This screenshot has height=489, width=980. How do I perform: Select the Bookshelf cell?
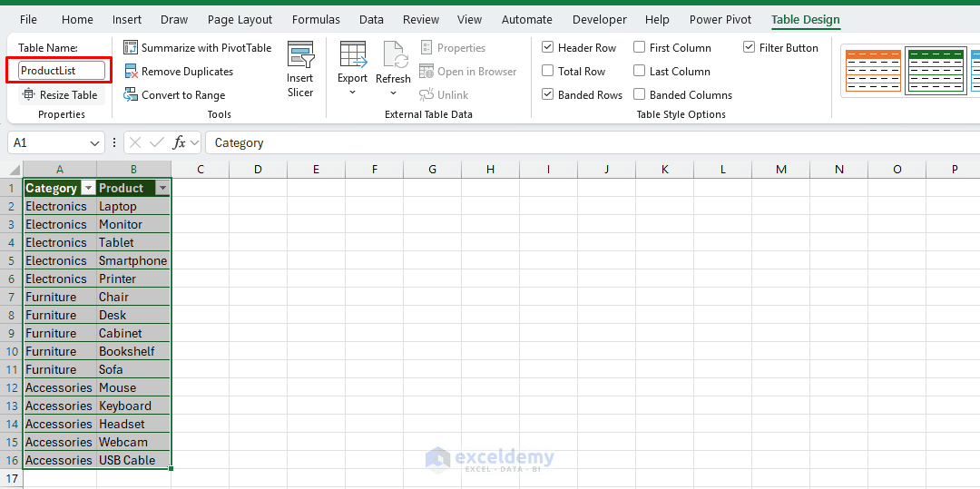[x=133, y=351]
